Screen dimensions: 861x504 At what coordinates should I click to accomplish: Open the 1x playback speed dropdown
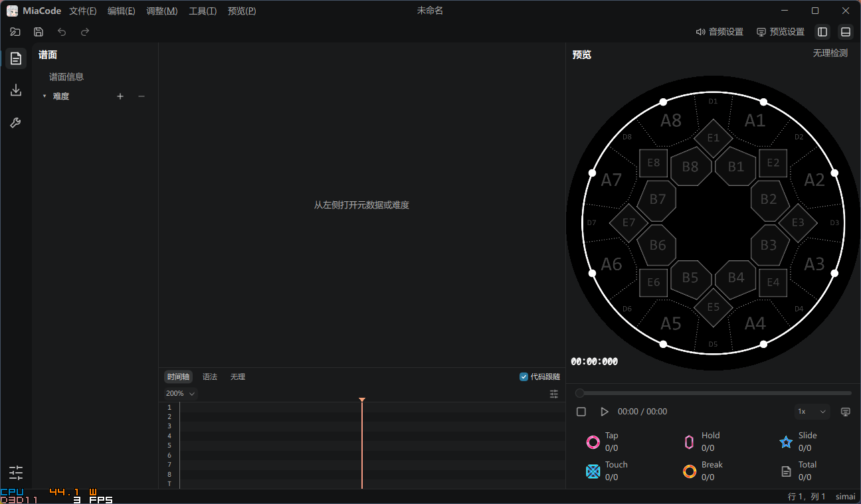tap(813, 412)
